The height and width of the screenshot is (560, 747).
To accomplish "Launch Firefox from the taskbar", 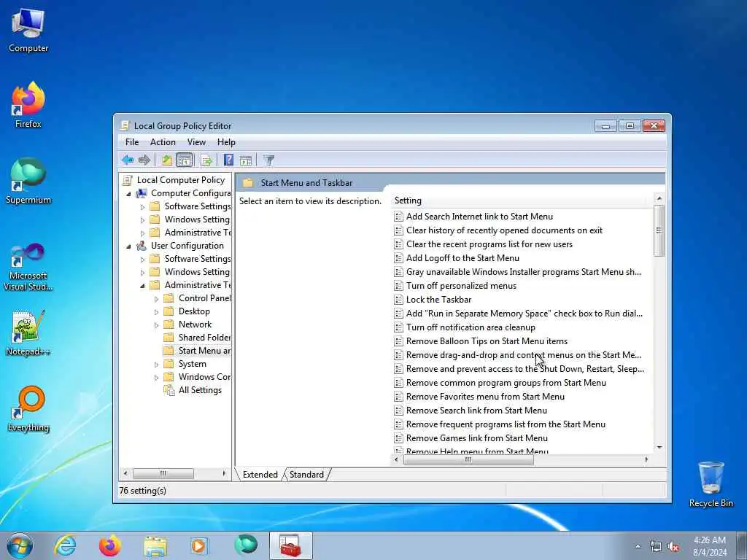I will pos(110,545).
